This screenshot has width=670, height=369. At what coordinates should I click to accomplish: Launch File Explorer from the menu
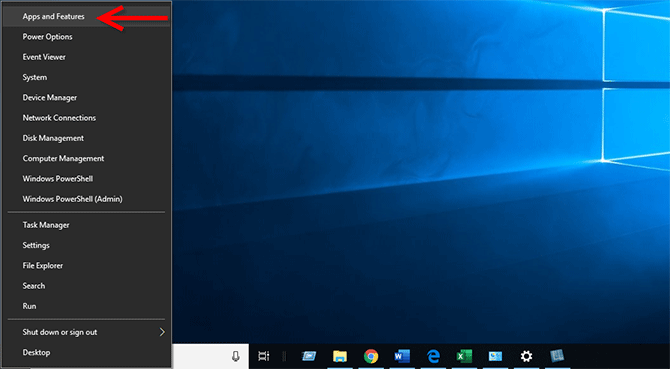tap(87, 266)
